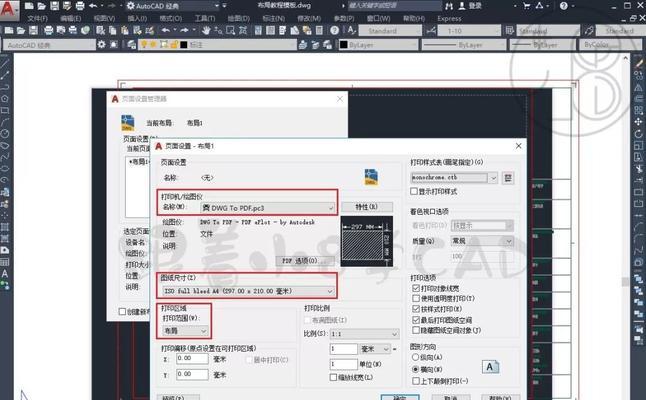Viewport: 646px width, 400px height.
Task: Enable 使用透明度打印(T) checkbox
Action: pyautogui.click(x=416, y=298)
